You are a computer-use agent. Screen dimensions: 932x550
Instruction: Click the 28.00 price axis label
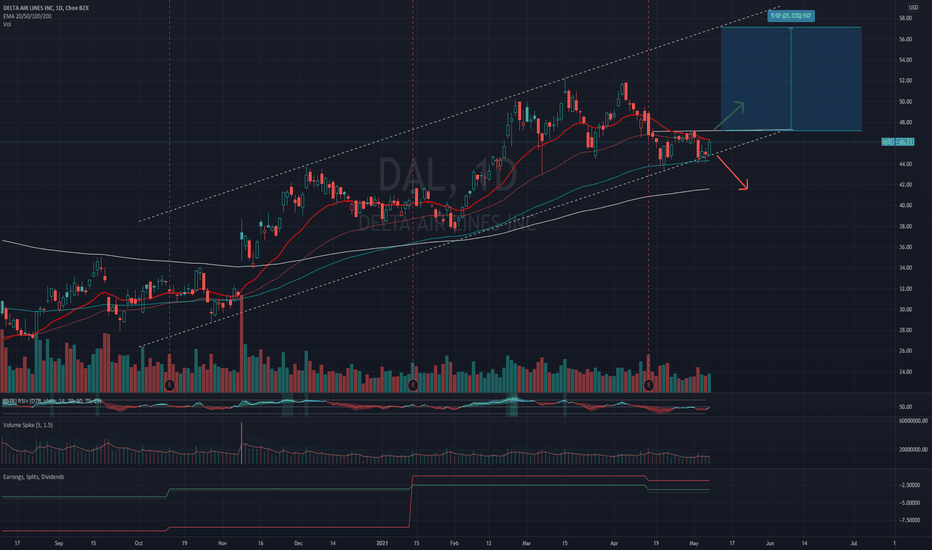click(x=905, y=331)
